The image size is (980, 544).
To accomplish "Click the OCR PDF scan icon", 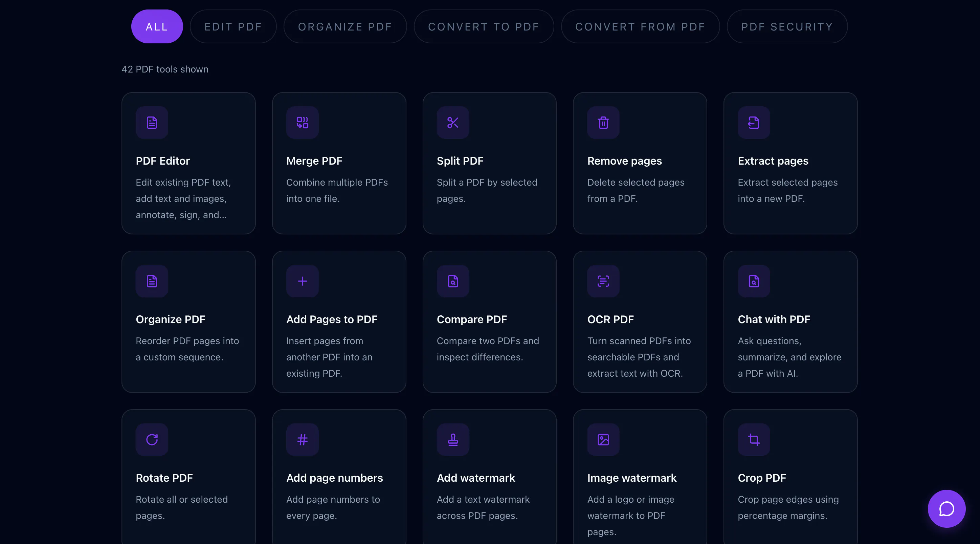I will tap(603, 281).
